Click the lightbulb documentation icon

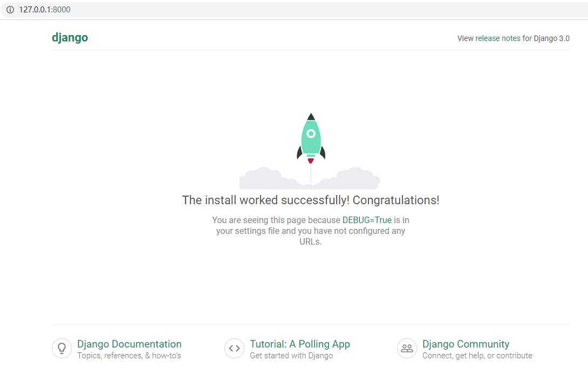62,349
